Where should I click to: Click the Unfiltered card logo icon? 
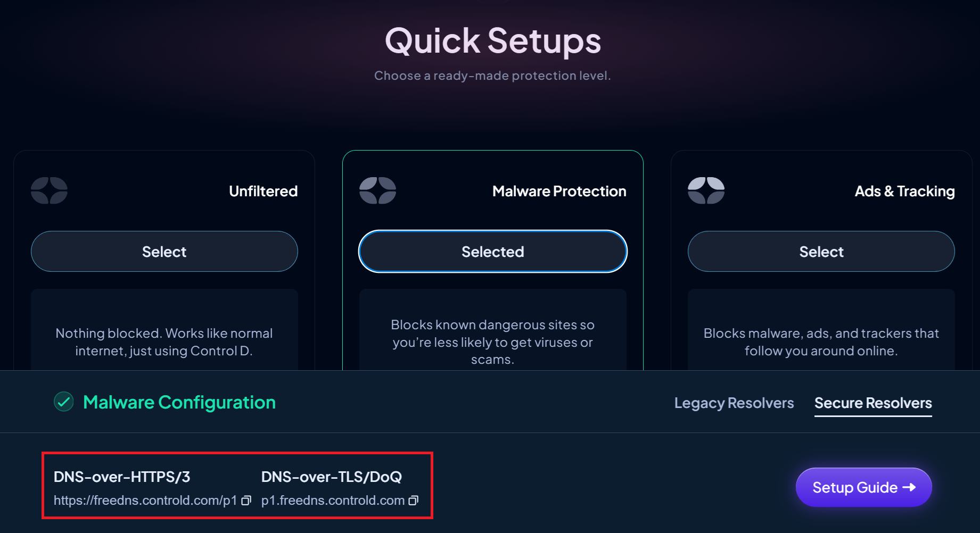pos(49,190)
